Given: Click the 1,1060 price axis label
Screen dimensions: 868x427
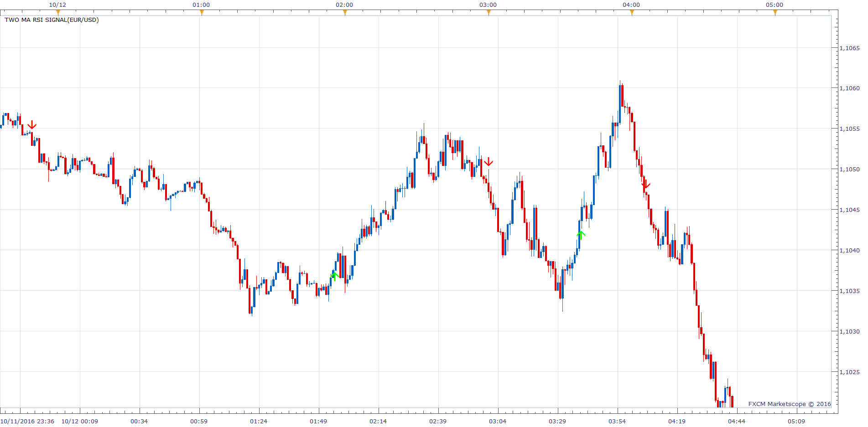Looking at the screenshot, I should tap(849, 88).
